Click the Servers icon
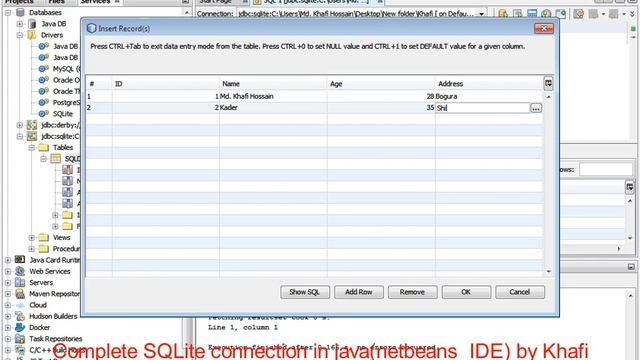The height and width of the screenshot is (360, 640). pos(20,282)
